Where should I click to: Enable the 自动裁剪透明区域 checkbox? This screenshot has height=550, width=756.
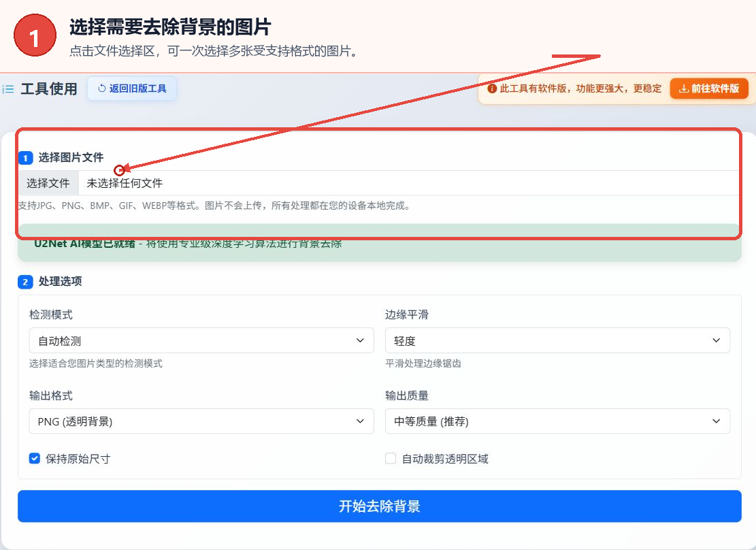click(391, 458)
